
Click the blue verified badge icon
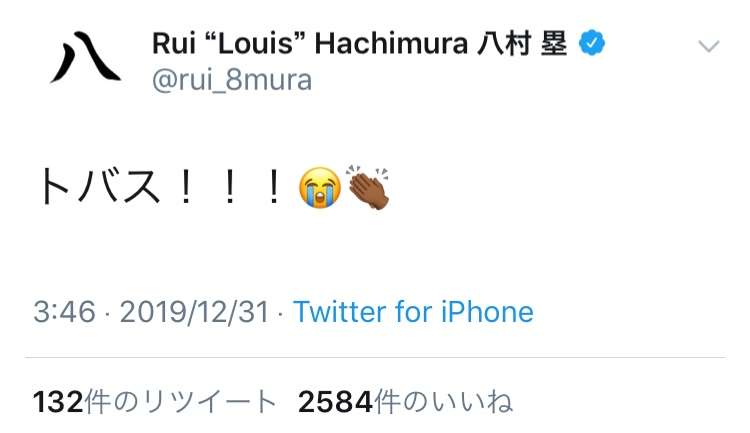click(592, 43)
